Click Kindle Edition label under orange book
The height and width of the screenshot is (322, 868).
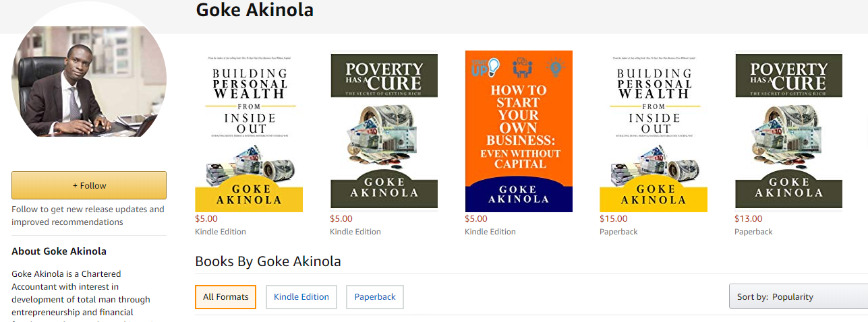[490, 232]
